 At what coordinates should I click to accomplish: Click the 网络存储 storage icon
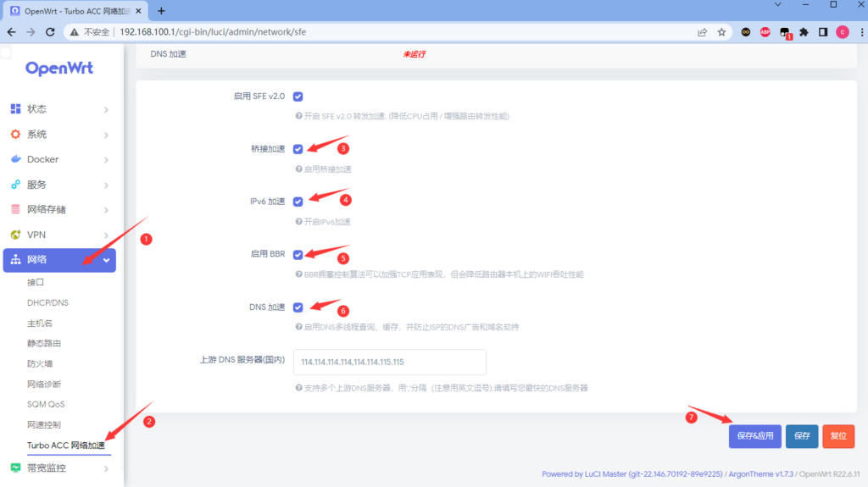pos(15,209)
